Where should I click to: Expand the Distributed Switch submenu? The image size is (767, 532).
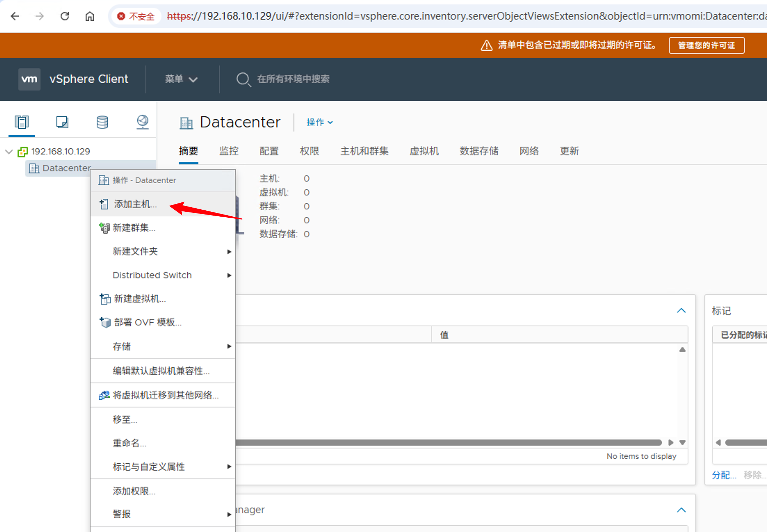229,275
